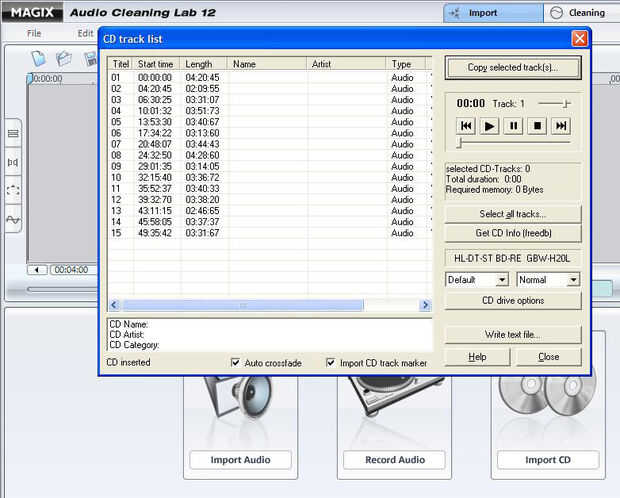Viewport: 620px width, 498px height.
Task: Toggle Import CD track marker checkbox
Action: tap(331, 362)
